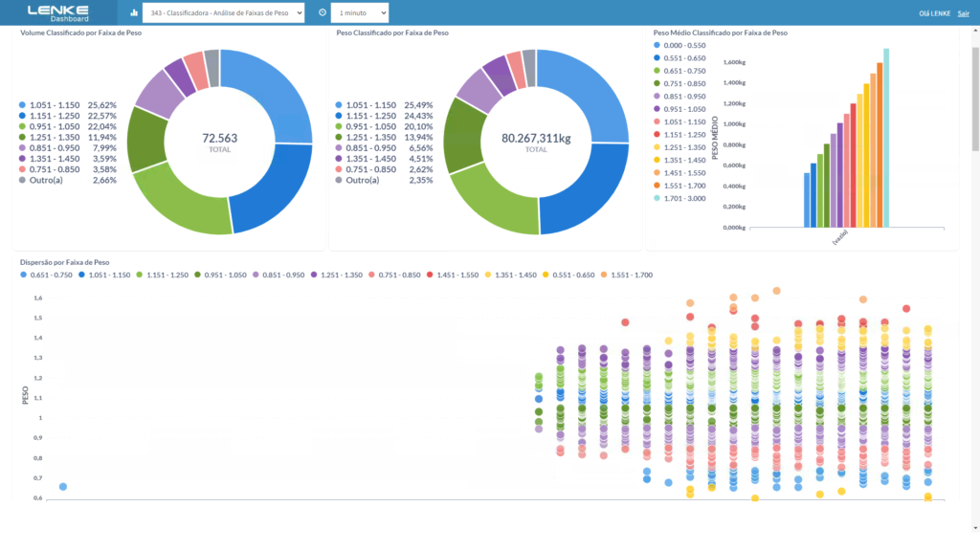This screenshot has height=551, width=980.
Task: Toggle 0.551 - 0.650 legend in Dispersão chart
Action: point(568,275)
